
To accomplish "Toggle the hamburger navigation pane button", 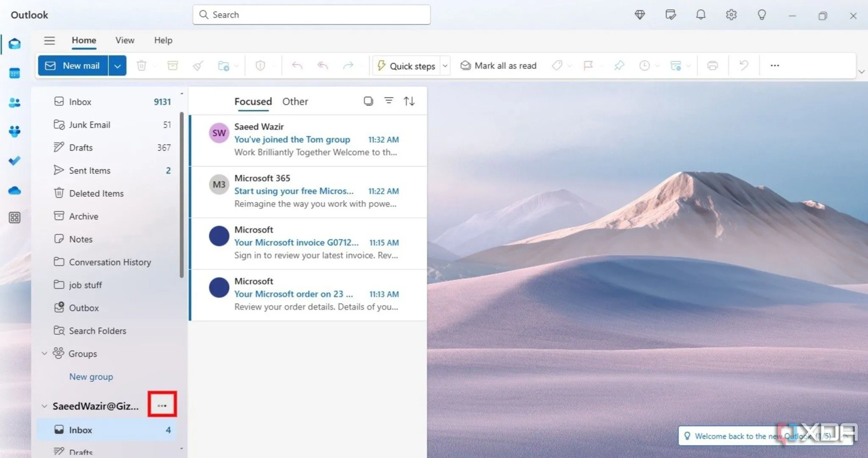I will click(x=50, y=40).
